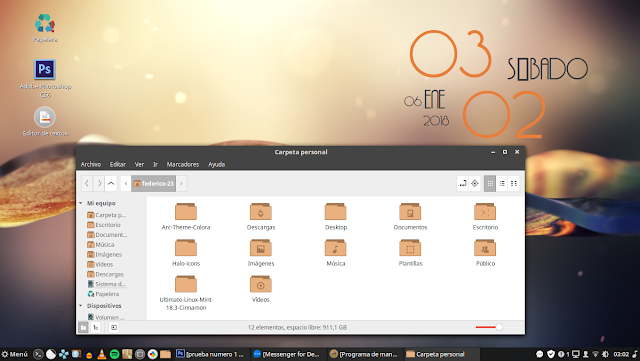Screen dimensions: 640x361
Task: Go back with the left arrow button
Action: [x=87, y=184]
